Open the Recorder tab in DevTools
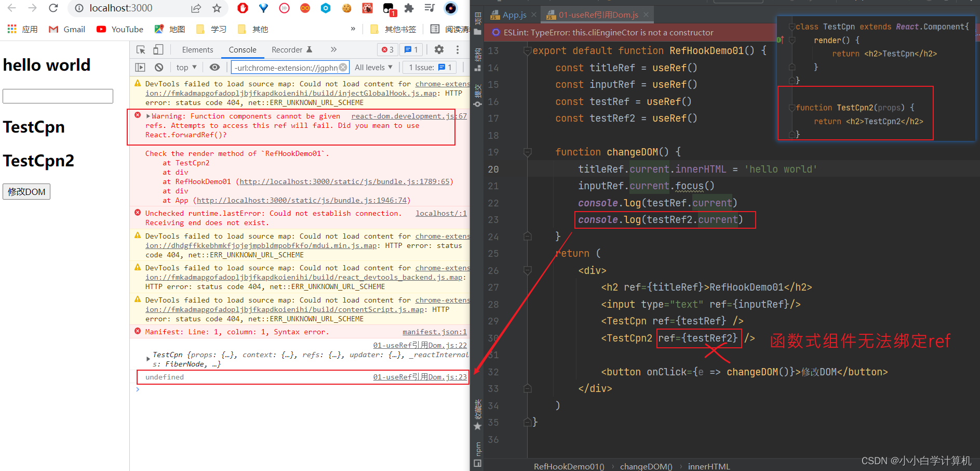The width and height of the screenshot is (980, 471). pos(292,50)
